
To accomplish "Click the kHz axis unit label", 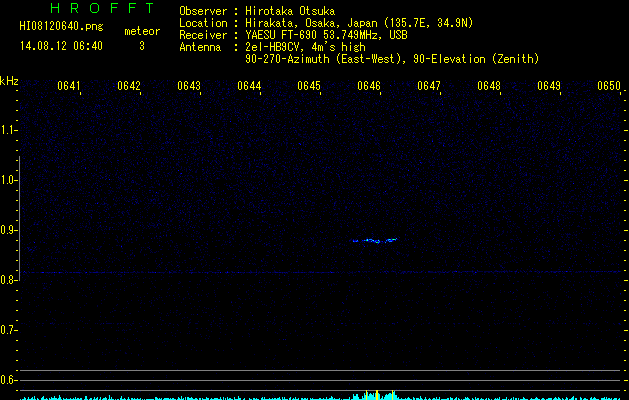I will pyautogui.click(x=9, y=81).
